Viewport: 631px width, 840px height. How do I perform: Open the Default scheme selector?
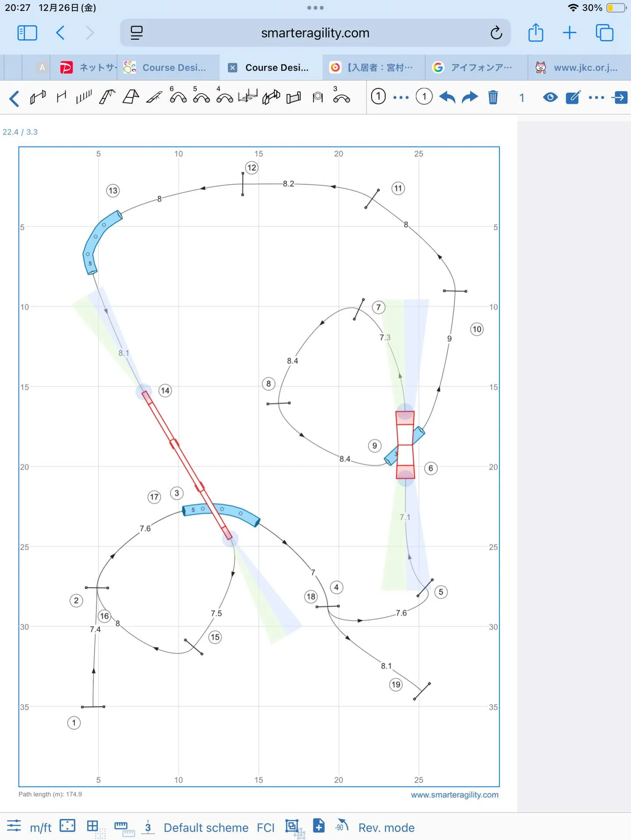point(206,827)
